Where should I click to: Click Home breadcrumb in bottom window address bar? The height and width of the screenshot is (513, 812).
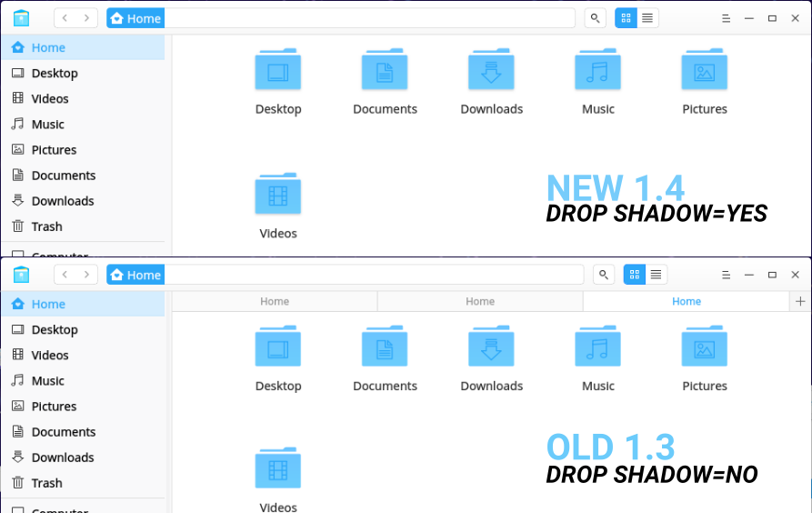click(135, 275)
